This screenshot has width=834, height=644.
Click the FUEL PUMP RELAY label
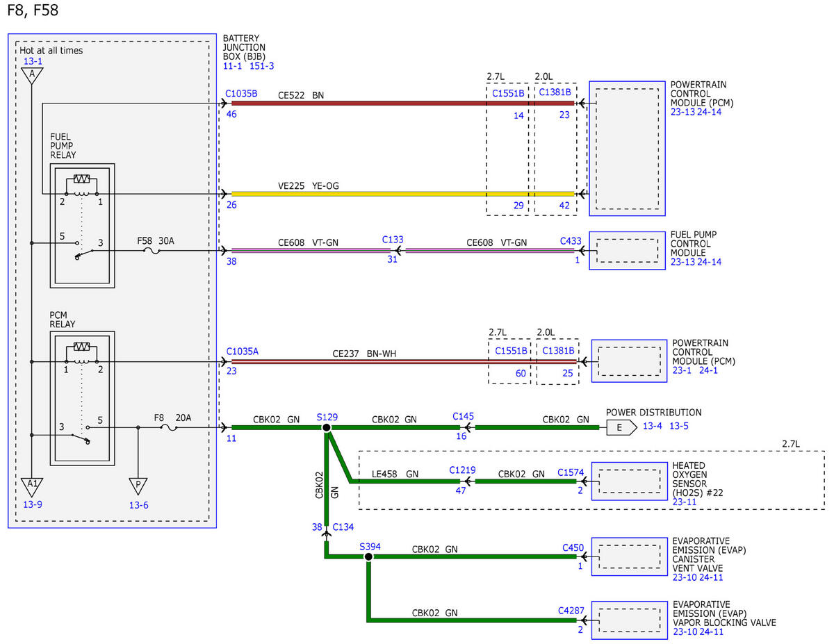[x=63, y=147]
